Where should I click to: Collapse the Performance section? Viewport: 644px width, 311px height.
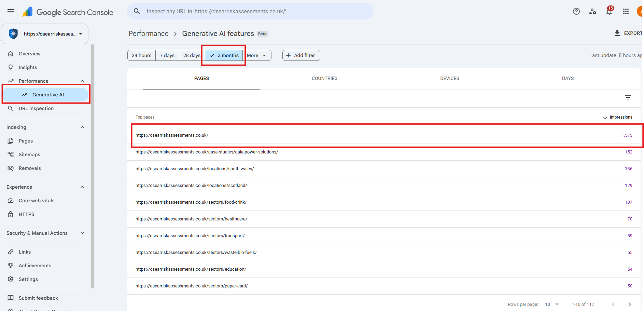[x=82, y=81]
